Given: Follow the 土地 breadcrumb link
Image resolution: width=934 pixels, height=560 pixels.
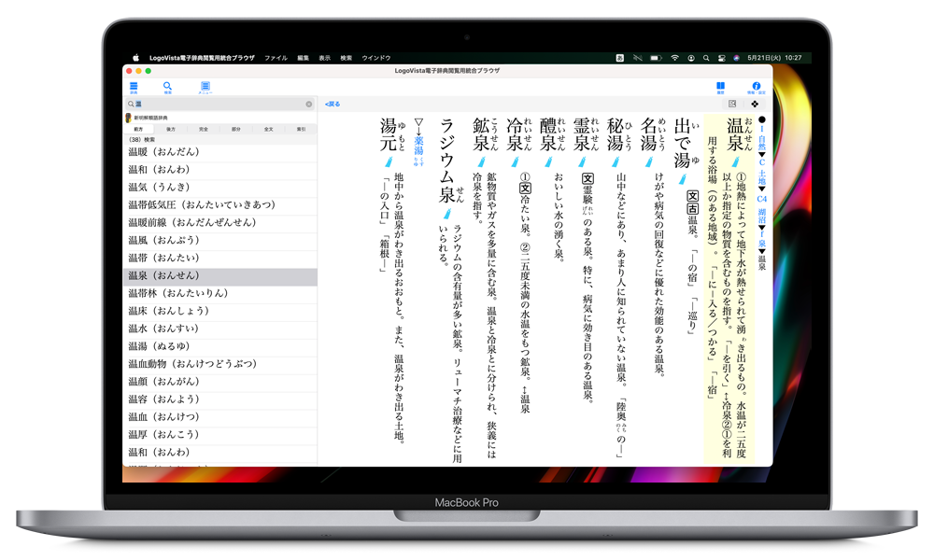Looking at the screenshot, I should [x=762, y=177].
